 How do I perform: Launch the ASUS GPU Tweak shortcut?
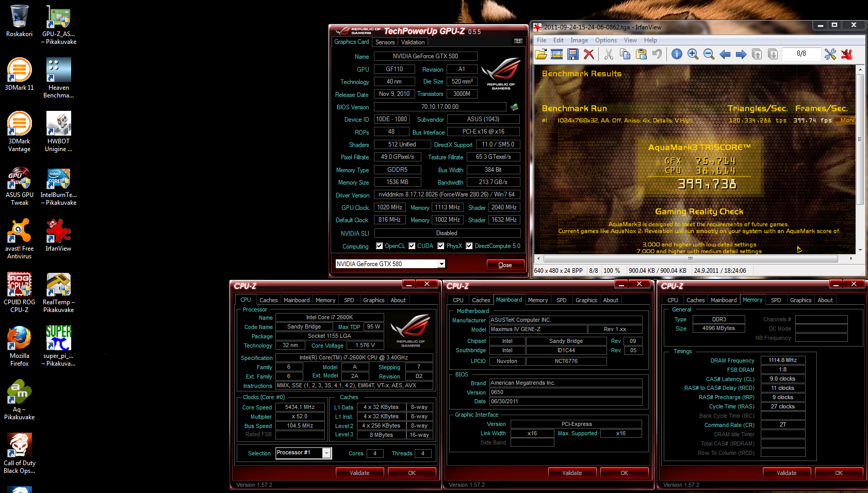pos(19,185)
